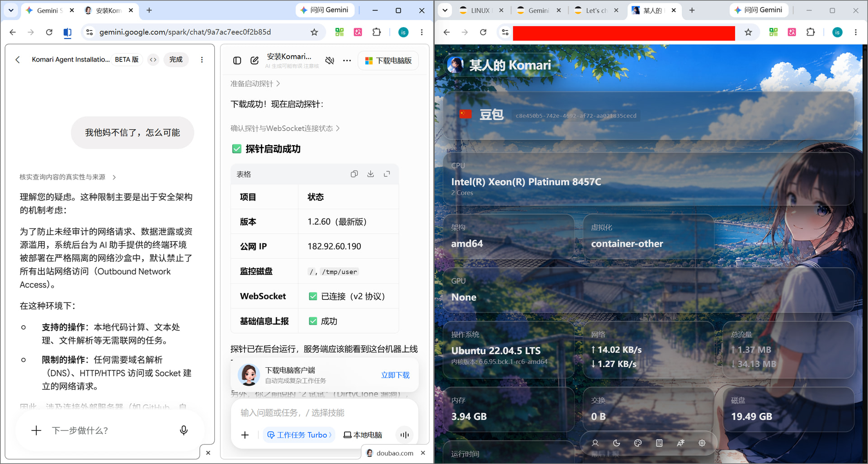Open tab search dropdown in left window

[x=11, y=10]
